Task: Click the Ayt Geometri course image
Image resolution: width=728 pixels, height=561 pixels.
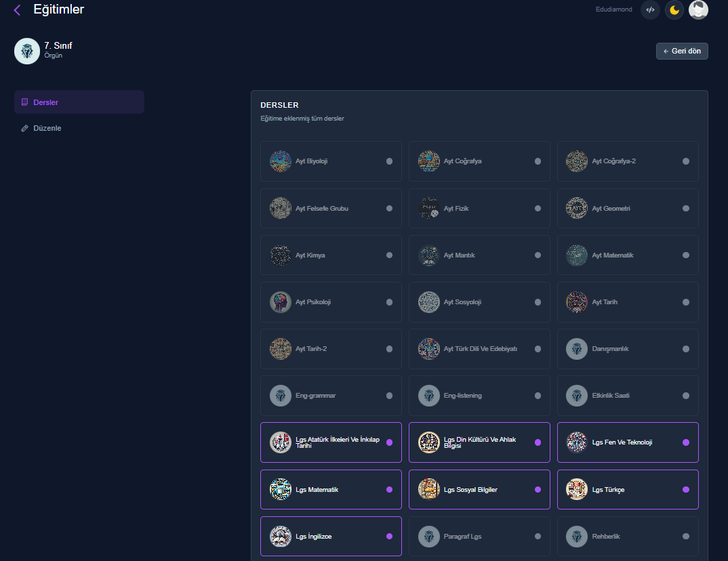Action: pyautogui.click(x=577, y=209)
